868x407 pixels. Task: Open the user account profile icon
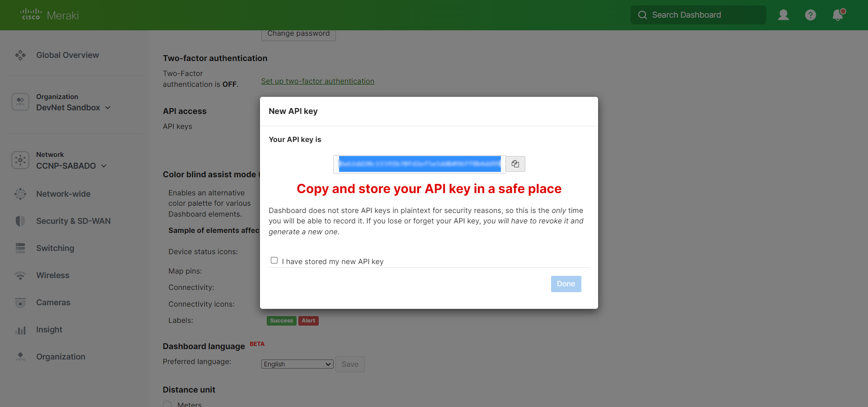(783, 15)
